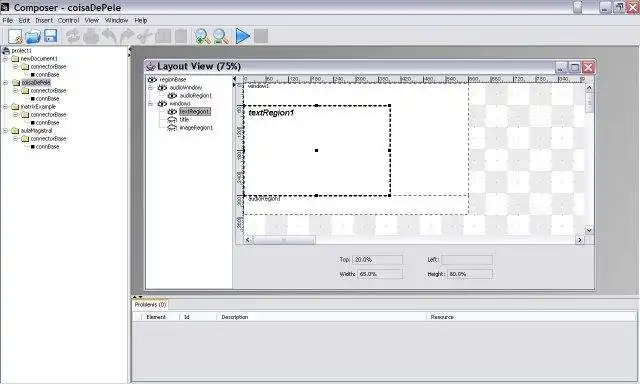Click the matrixExample folder icon
640x384 pixels.
coord(15,107)
